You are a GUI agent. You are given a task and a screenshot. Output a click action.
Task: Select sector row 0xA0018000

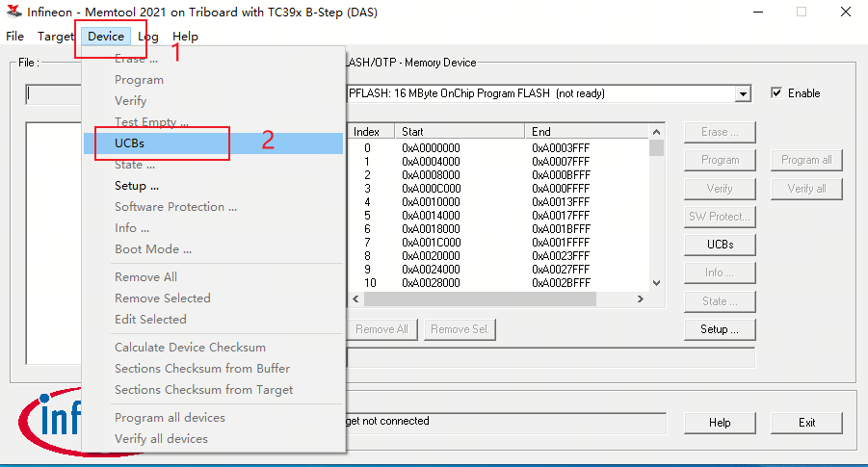tap(498, 229)
